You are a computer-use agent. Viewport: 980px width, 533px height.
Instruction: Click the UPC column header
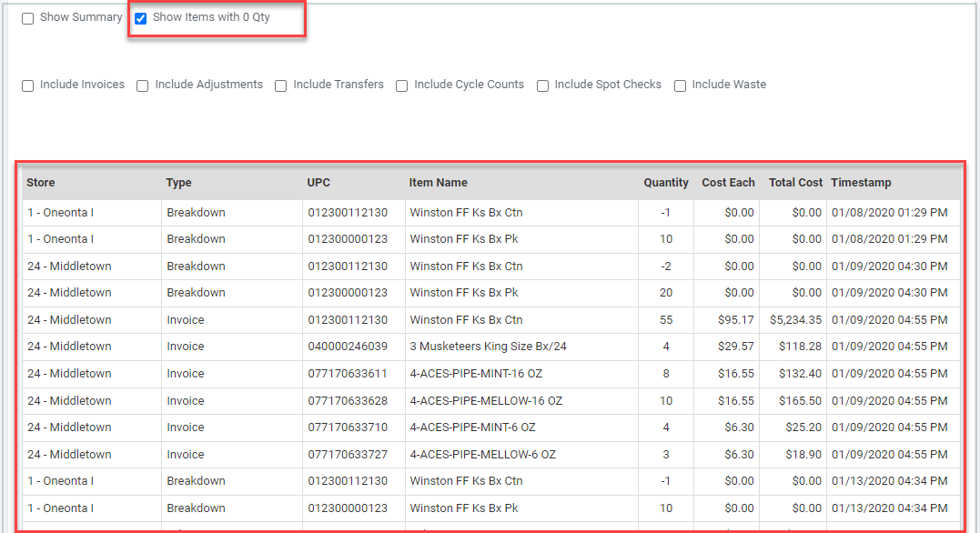318,183
